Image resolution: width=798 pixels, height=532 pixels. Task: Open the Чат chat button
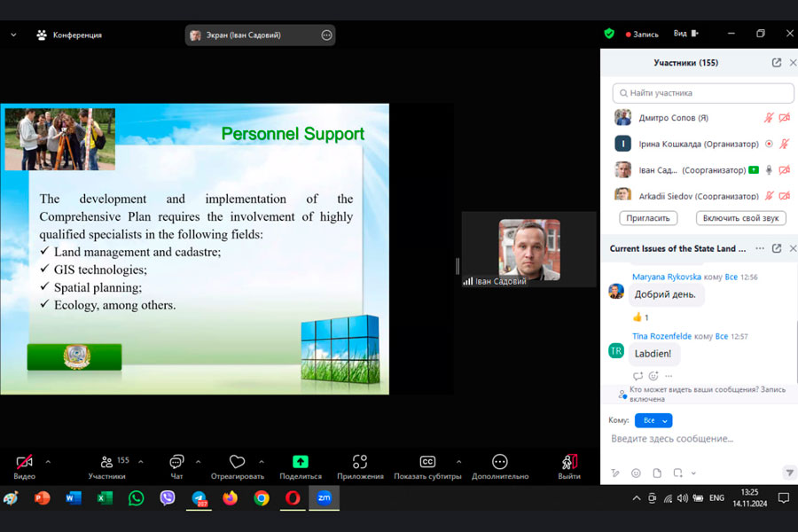click(x=176, y=466)
